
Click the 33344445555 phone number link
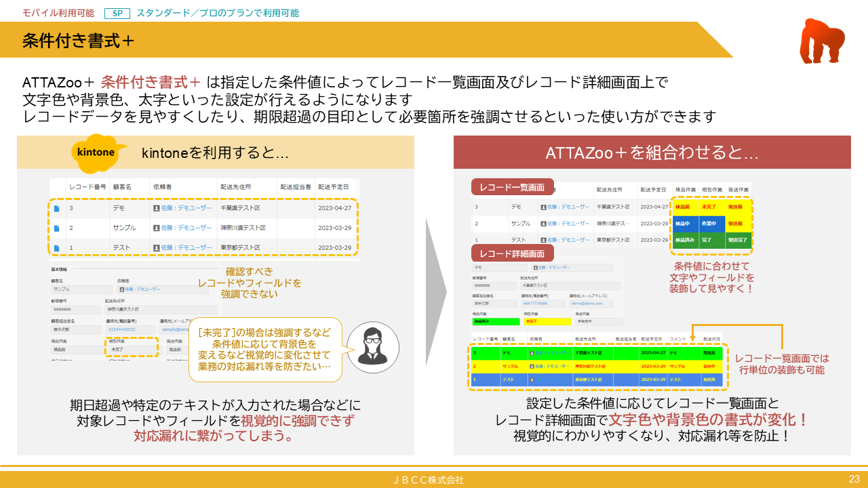pos(121,328)
